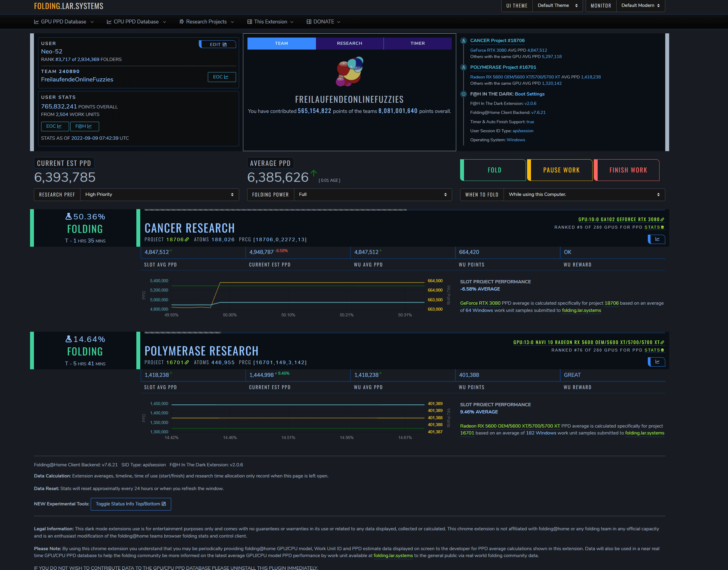Open the GPU:10:0 GA102 GeForce RTX 3080 link
This screenshot has height=570, width=728.
click(x=621, y=219)
